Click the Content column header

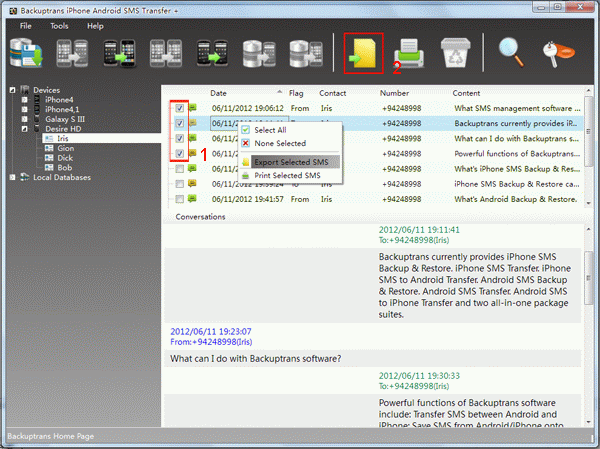pos(466,93)
